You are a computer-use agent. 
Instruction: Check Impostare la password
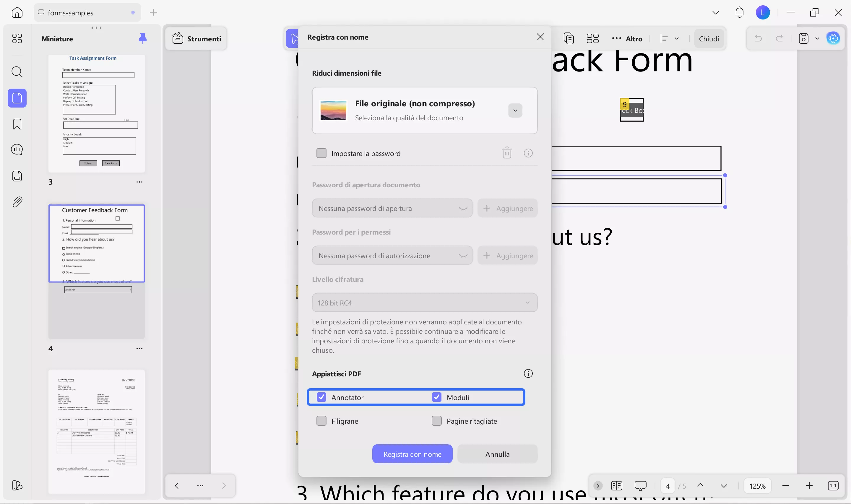[321, 153]
